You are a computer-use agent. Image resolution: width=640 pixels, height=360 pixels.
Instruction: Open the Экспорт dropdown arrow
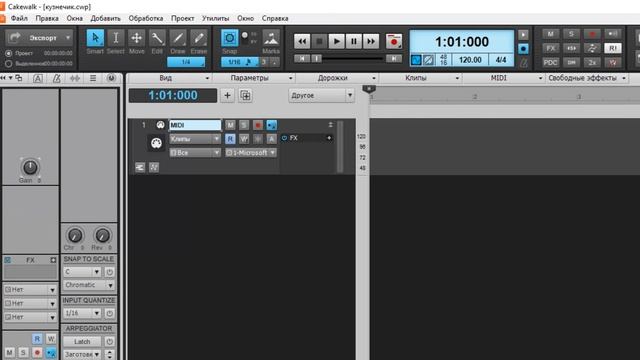(x=68, y=38)
